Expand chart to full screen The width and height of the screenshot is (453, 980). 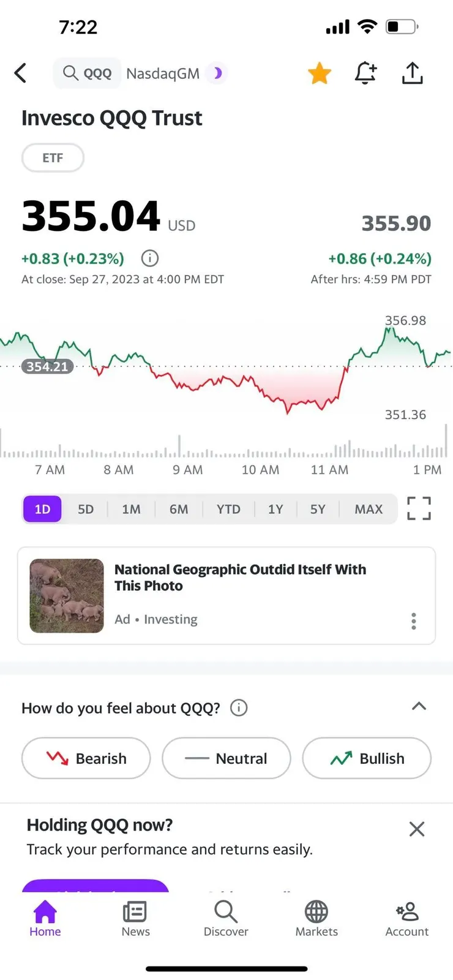point(419,508)
